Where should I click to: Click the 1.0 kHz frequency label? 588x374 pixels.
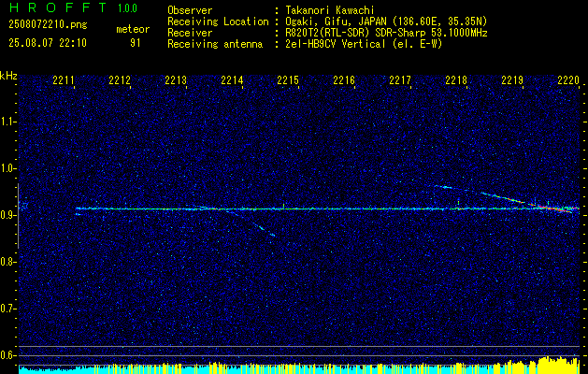(x=7, y=169)
